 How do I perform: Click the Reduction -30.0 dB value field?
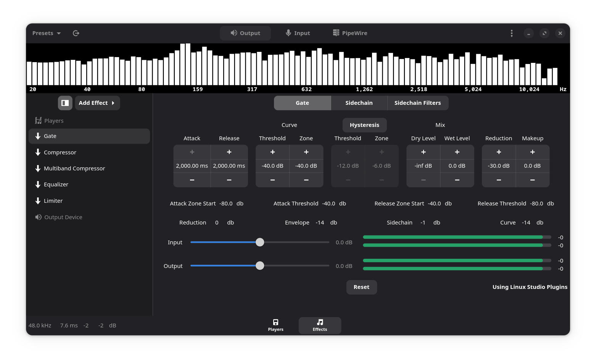click(x=499, y=166)
